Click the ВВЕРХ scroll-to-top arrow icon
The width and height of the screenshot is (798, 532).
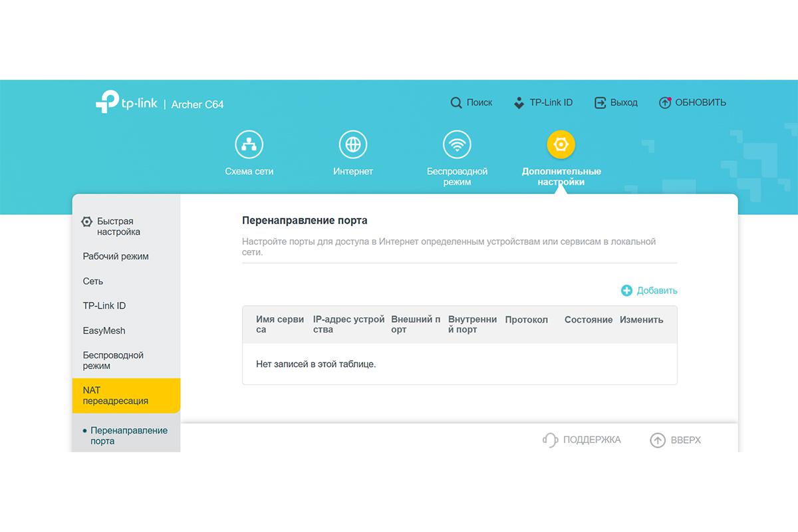point(658,440)
